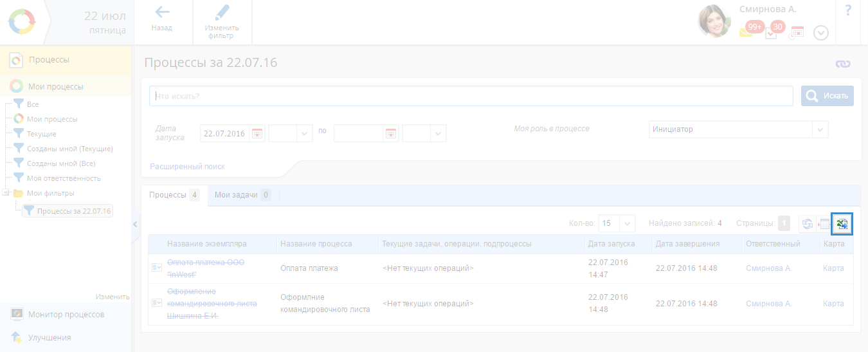The image size is (868, 352).
Task: Open the help question mark
Action: click(848, 11)
